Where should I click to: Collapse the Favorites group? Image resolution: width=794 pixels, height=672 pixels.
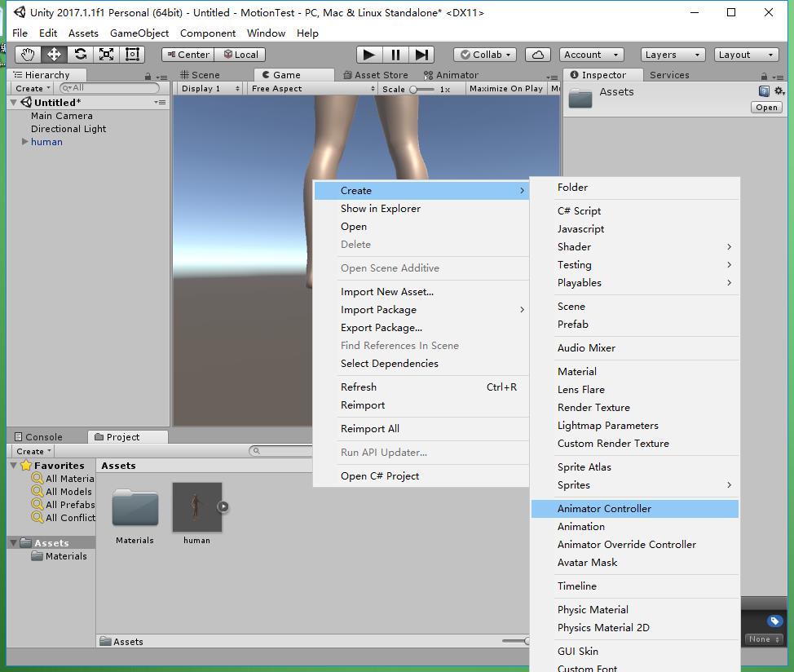[x=14, y=465]
